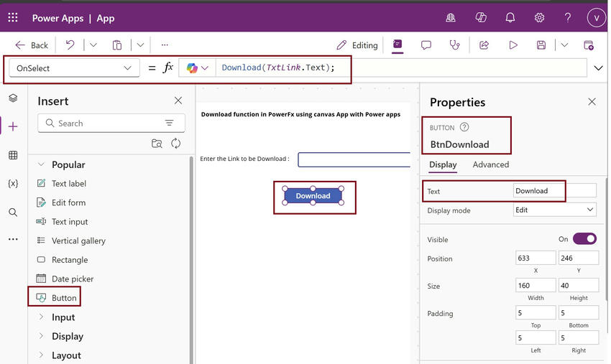Open the Variables {x} icon
611x364 pixels.
pos(13,183)
